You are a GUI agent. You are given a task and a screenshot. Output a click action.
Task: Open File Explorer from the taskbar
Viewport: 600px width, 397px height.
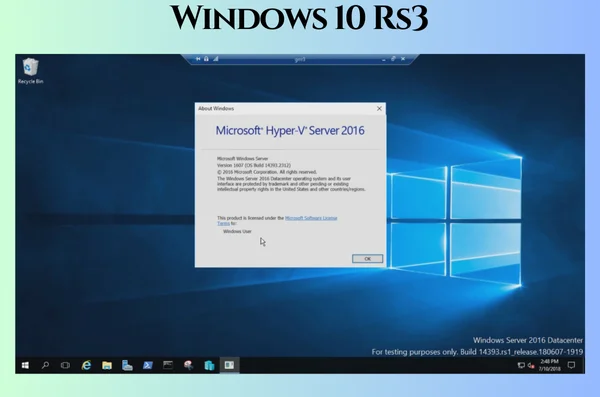107,365
